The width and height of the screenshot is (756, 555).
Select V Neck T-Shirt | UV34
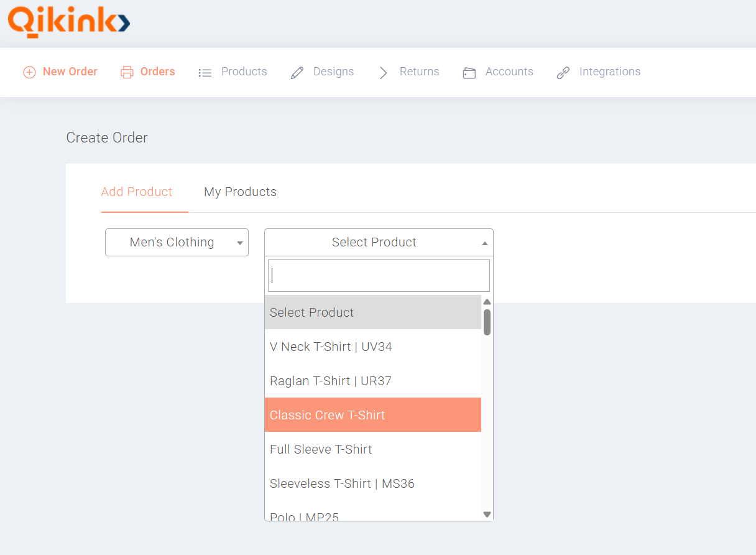coord(373,347)
